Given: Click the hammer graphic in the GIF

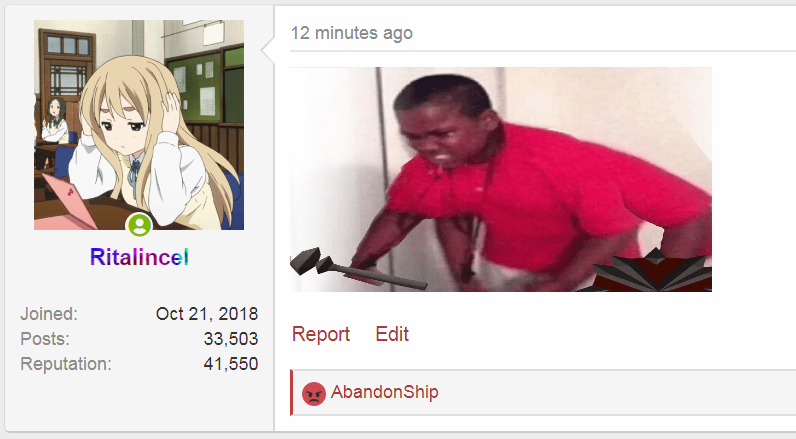Looking at the screenshot, I should [355, 269].
